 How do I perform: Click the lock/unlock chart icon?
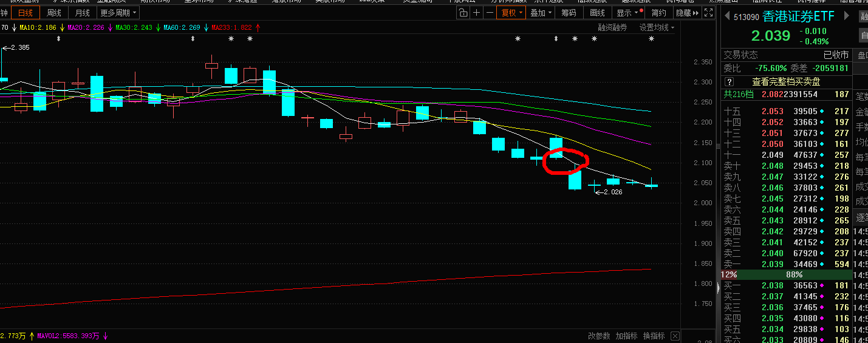point(463,13)
